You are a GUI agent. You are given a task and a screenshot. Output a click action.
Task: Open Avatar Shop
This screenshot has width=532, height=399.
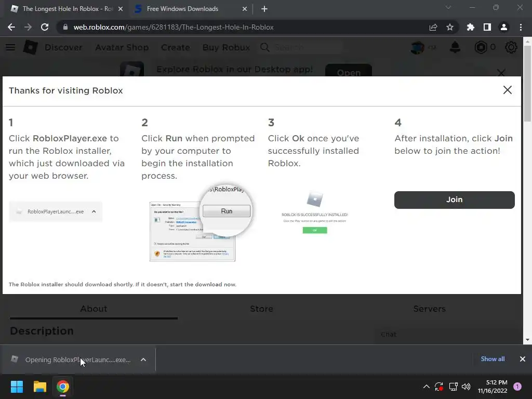click(122, 47)
